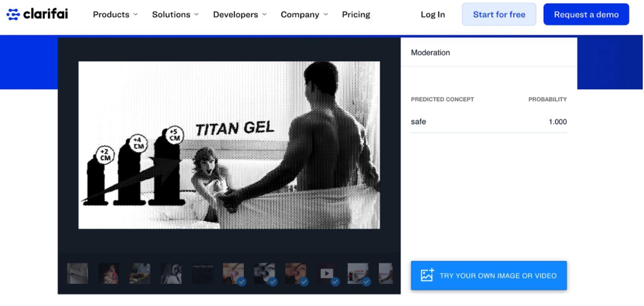Click the Request a demo button

click(x=586, y=14)
